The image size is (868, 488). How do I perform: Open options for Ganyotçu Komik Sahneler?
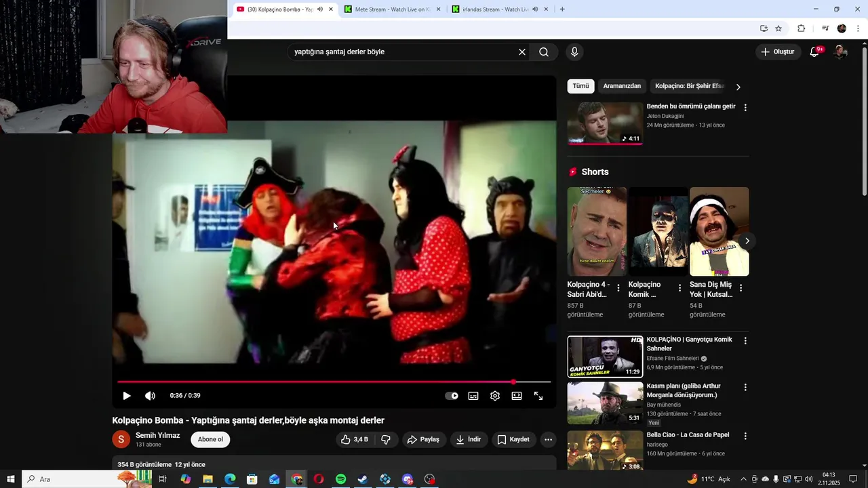click(x=745, y=341)
